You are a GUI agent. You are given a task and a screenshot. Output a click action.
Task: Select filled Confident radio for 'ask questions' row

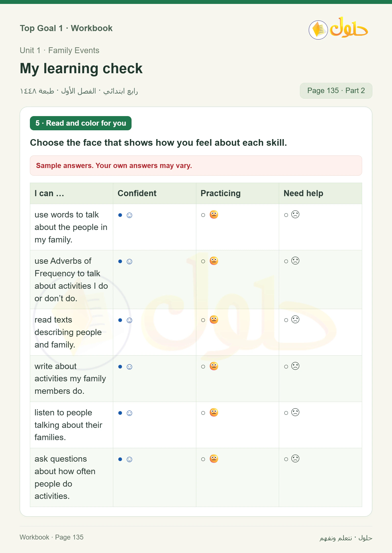click(x=120, y=459)
